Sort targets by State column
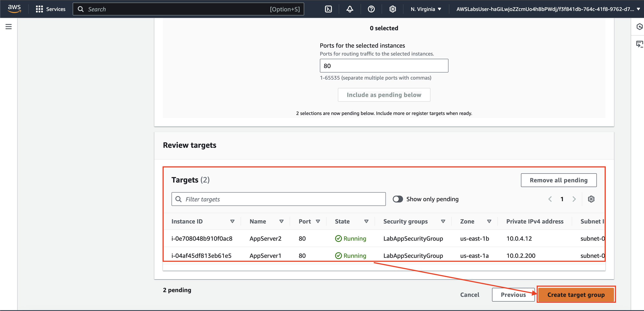Screen dimensions: 644x311 click(x=366, y=221)
